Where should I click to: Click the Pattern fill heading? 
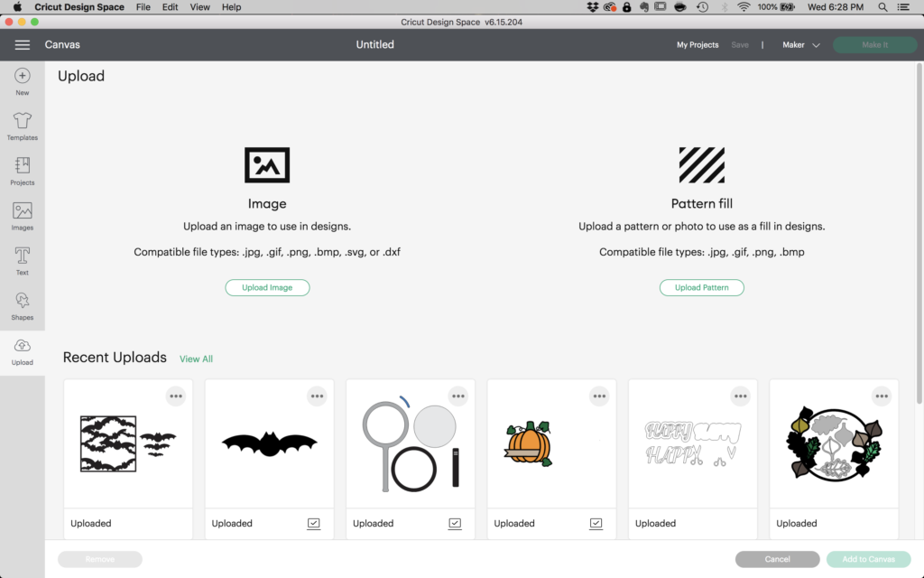coord(702,204)
